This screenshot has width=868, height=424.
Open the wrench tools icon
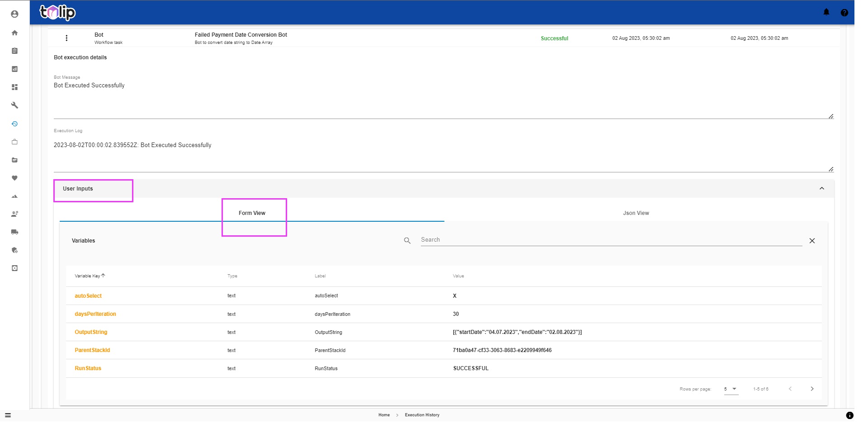(14, 105)
